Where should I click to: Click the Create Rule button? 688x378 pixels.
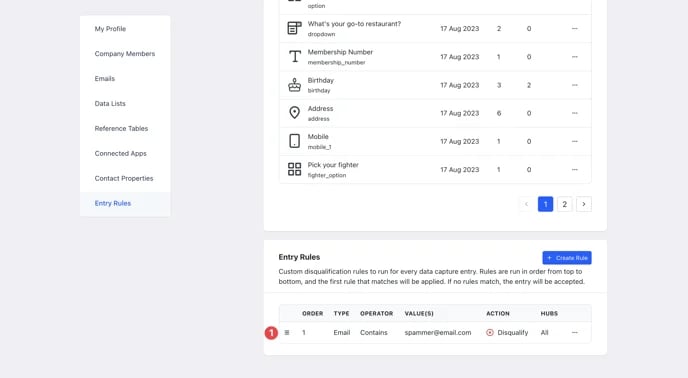click(x=567, y=258)
